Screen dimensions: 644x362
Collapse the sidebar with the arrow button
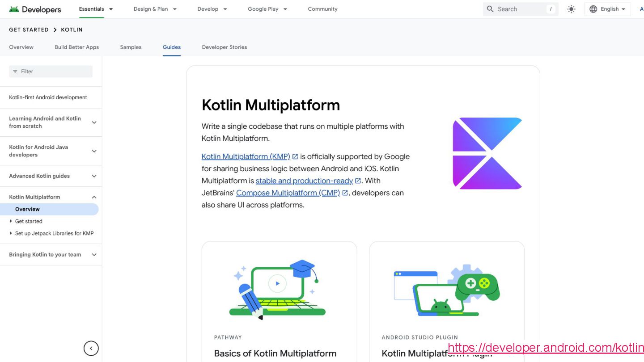91,348
